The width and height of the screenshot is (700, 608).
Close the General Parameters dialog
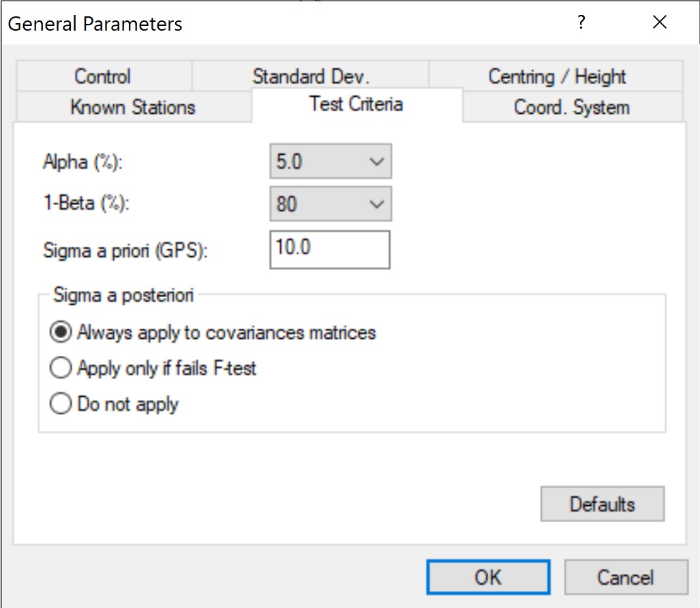tap(659, 23)
